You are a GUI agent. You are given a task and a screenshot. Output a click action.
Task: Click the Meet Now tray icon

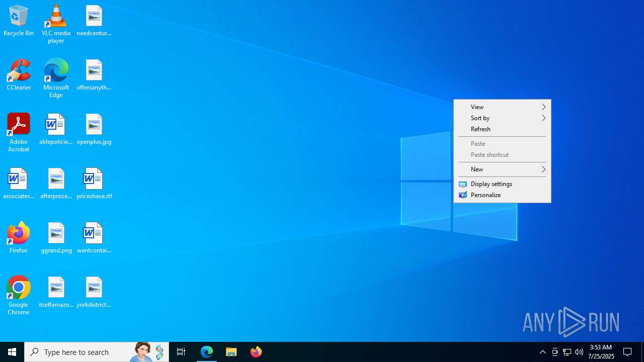(555, 352)
